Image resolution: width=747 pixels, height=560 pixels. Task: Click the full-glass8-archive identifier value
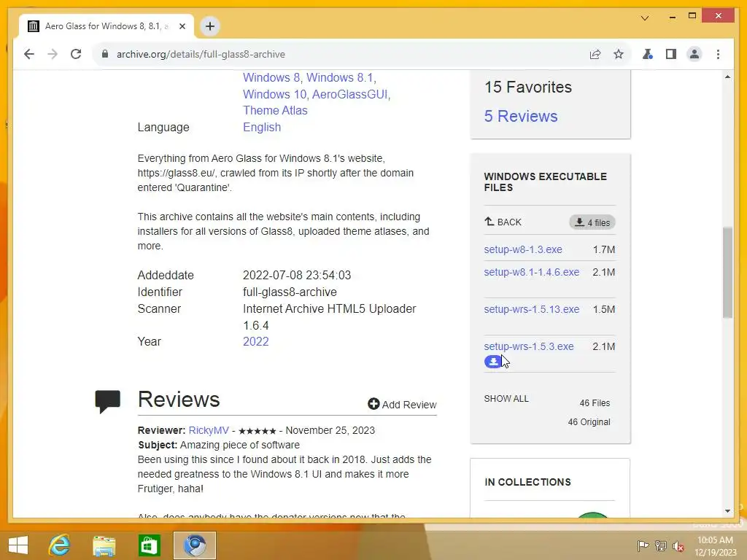pos(290,292)
